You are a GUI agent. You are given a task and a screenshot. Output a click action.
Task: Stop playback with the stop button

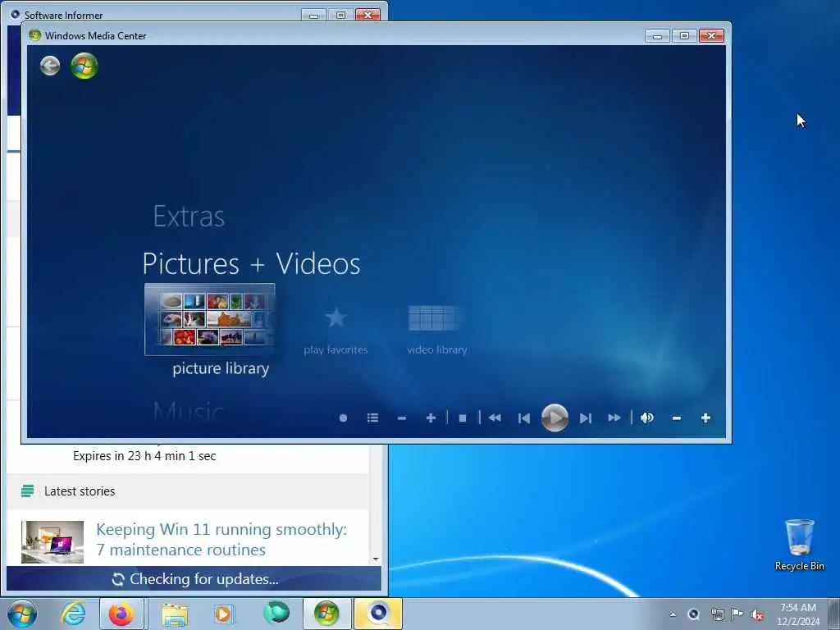coord(463,418)
